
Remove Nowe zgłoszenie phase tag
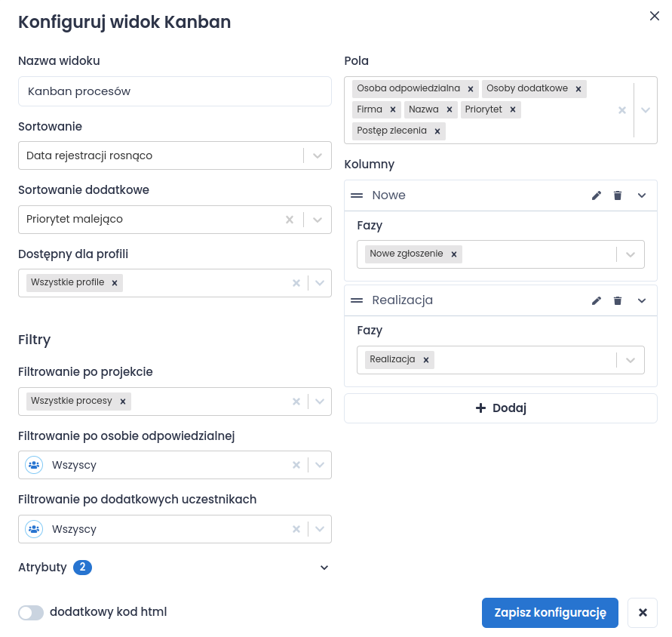tap(454, 254)
